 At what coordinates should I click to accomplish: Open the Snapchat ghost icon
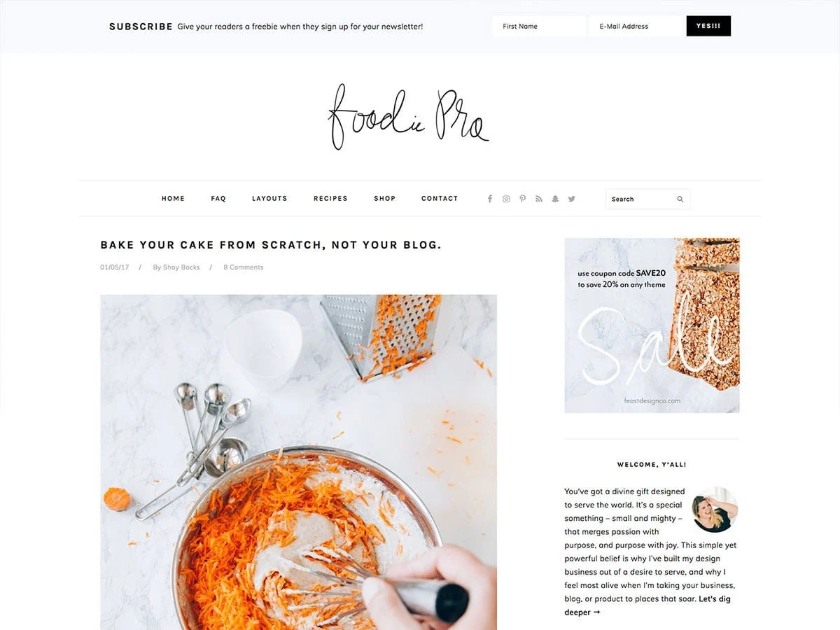click(555, 199)
